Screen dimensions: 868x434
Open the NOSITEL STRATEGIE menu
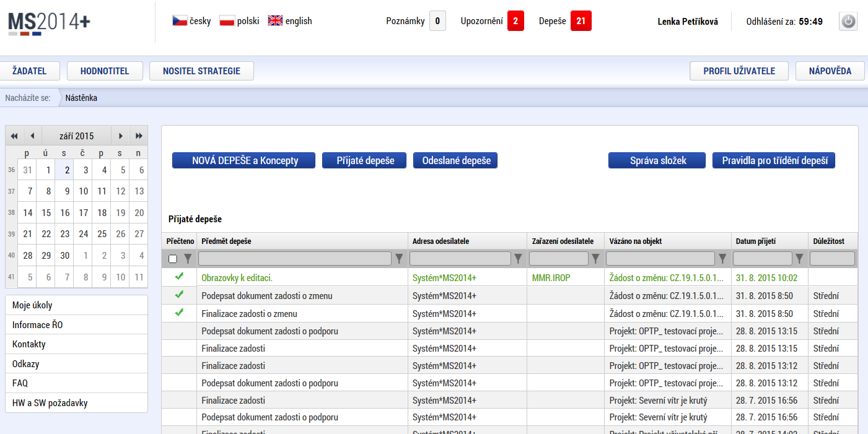(201, 71)
